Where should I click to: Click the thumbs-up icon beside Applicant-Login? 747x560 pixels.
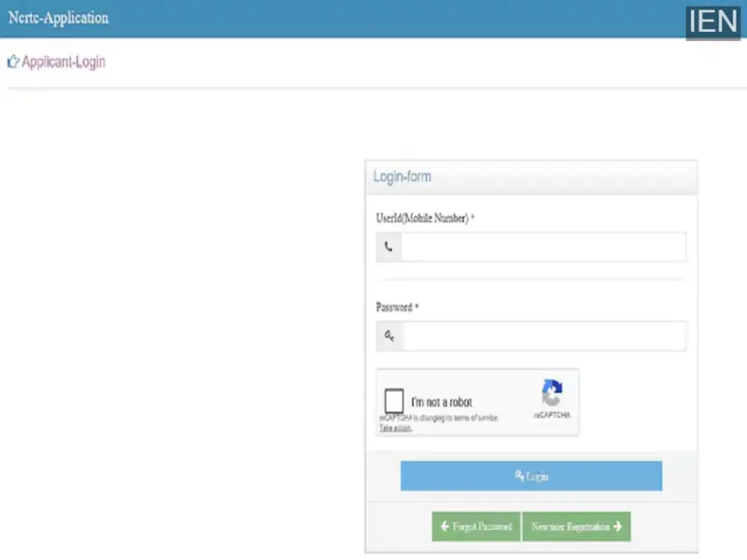coord(13,62)
